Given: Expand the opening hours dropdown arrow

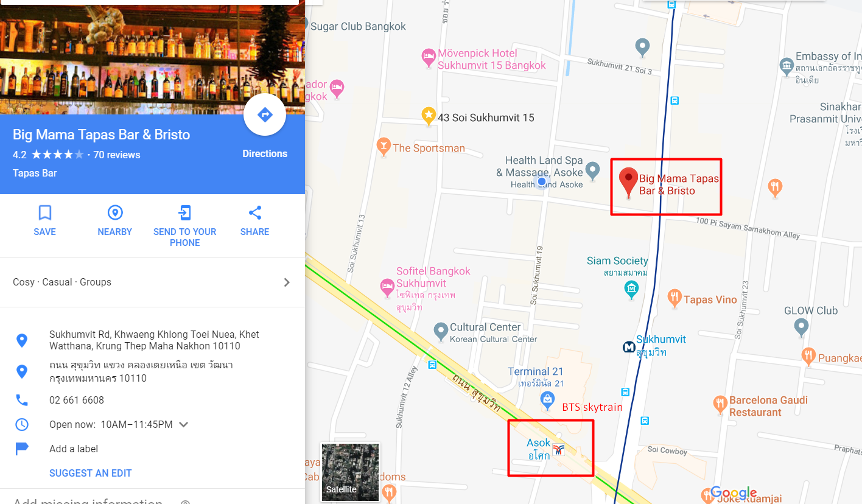Looking at the screenshot, I should (x=184, y=424).
